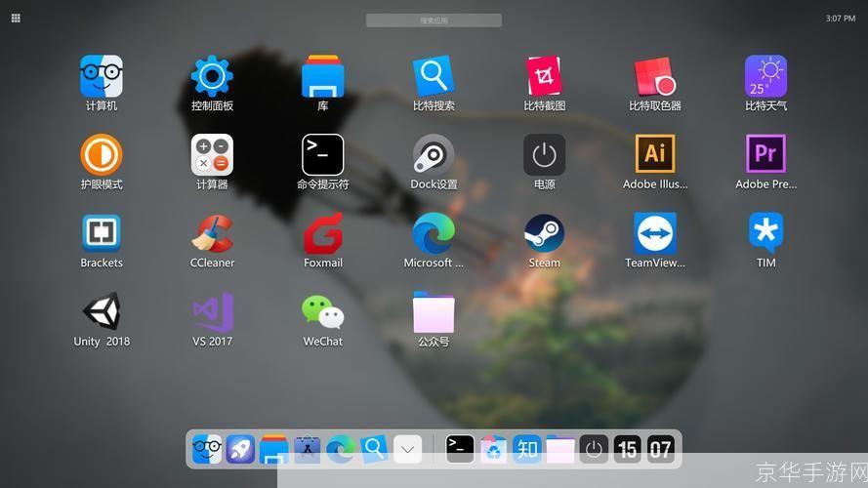The image size is (868, 488).
Task: Click the rocket launcher icon in dock
Action: click(x=240, y=449)
